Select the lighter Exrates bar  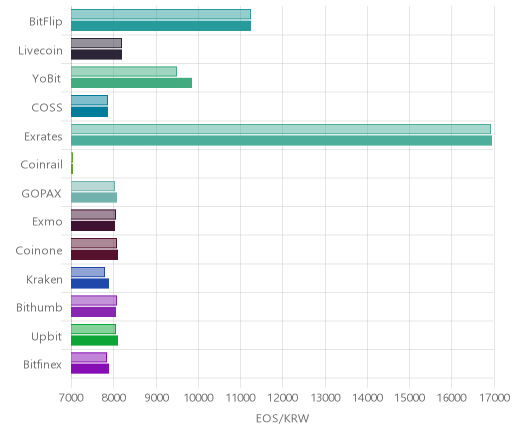click(281, 129)
